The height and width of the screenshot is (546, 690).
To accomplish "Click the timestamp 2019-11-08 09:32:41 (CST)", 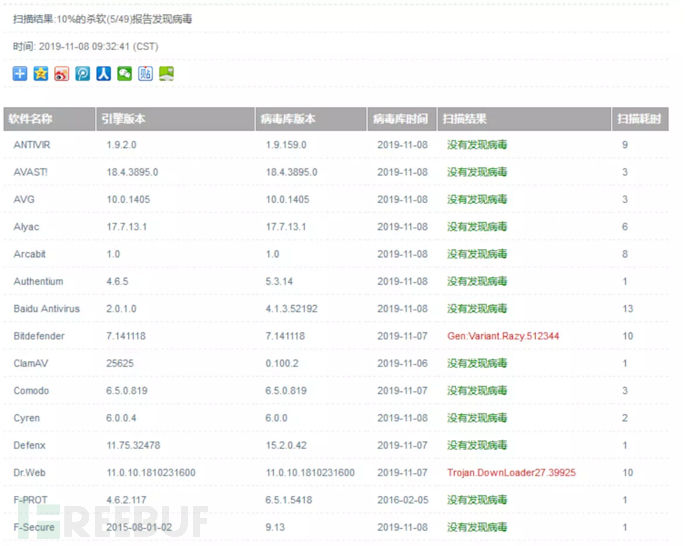I will click(99, 47).
